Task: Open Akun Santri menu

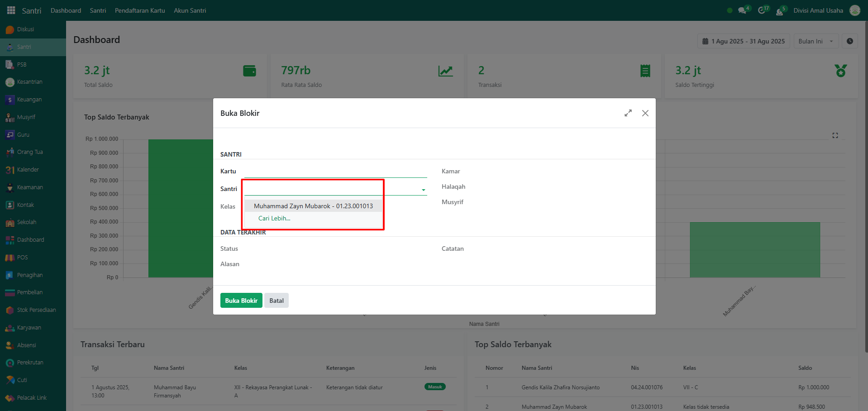Action: coord(190,10)
